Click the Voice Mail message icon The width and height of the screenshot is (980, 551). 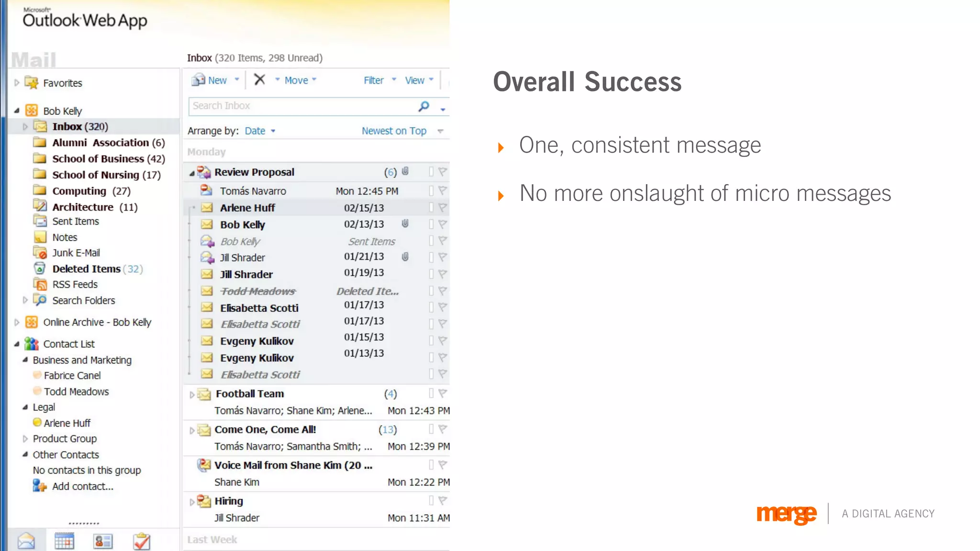point(204,464)
